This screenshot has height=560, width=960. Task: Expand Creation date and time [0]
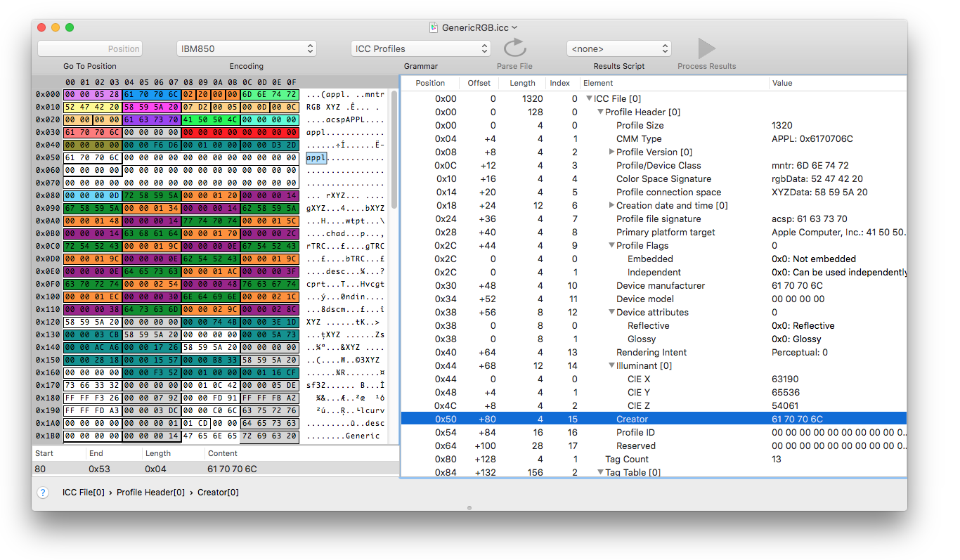(611, 205)
